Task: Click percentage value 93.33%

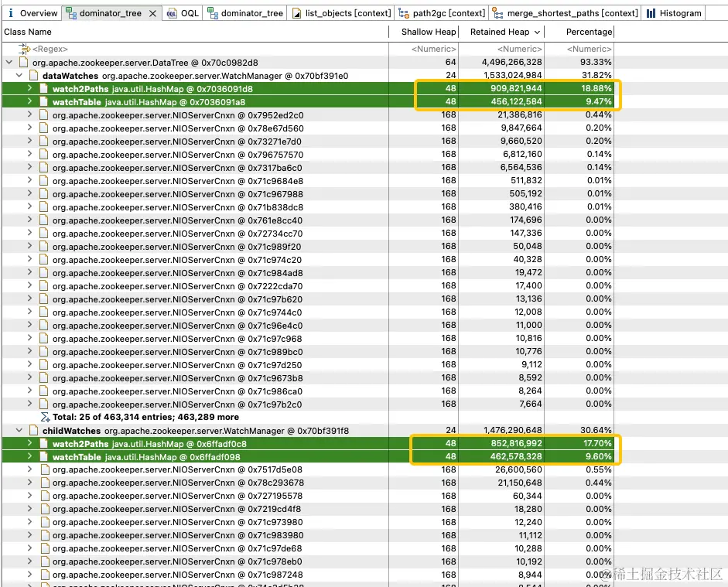Action: tap(596, 62)
